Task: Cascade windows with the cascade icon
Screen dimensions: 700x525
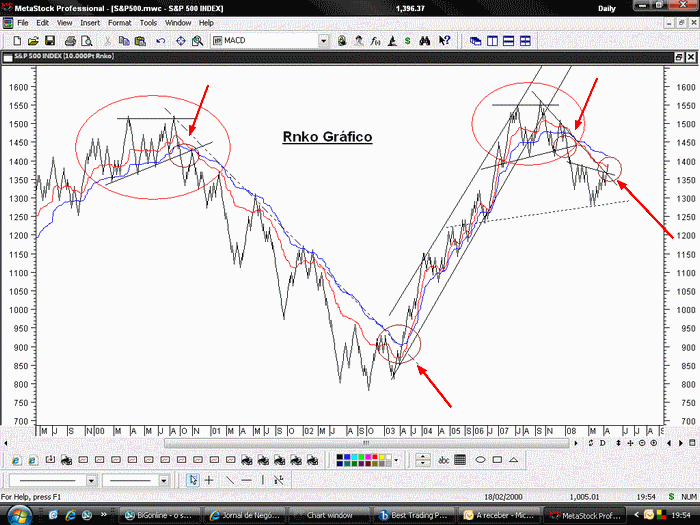Action: pyautogui.click(x=475, y=41)
